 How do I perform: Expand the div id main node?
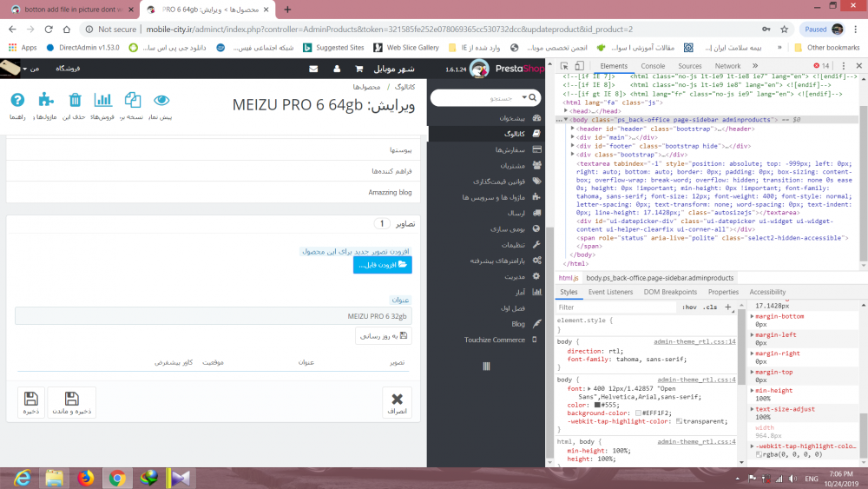pyautogui.click(x=572, y=137)
